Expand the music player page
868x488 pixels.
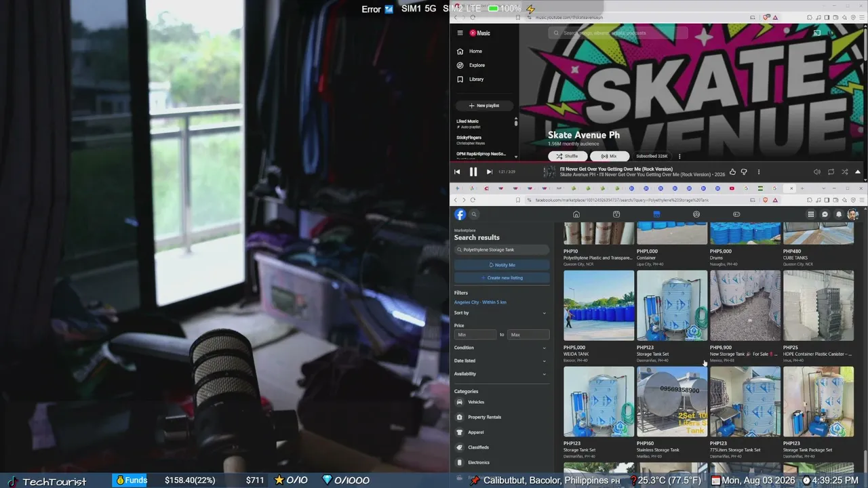coord(858,172)
